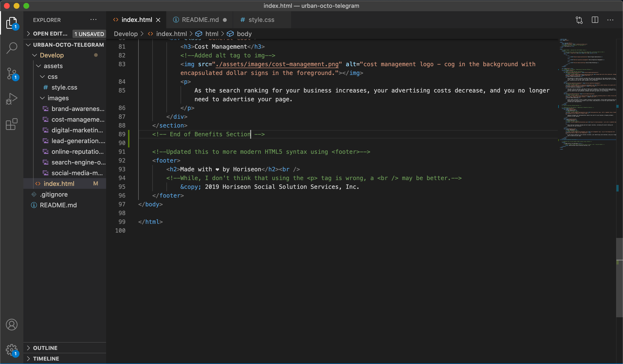Click the 1 UNSAVED badge

pos(89,34)
